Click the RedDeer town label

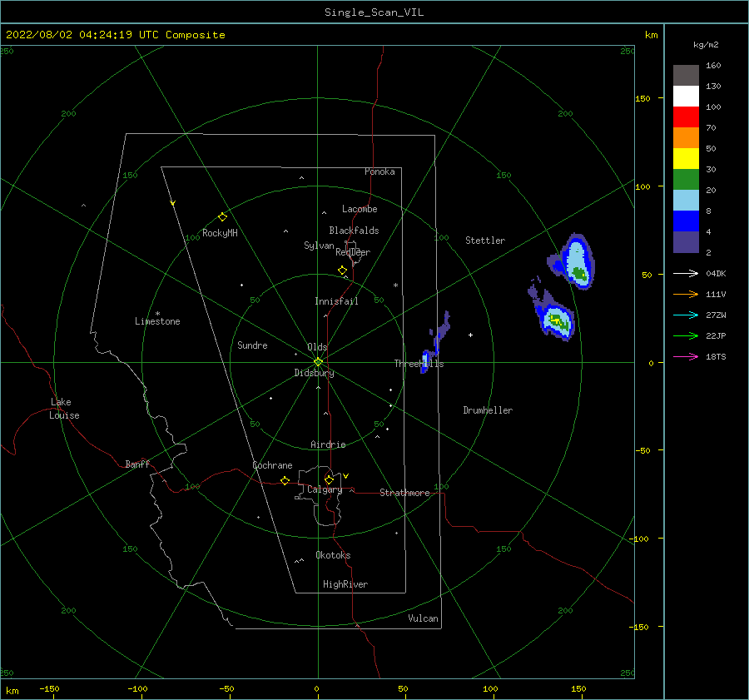click(x=353, y=252)
